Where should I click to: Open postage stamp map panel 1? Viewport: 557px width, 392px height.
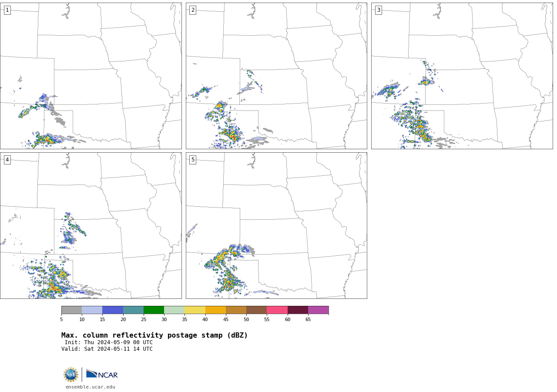coord(91,76)
